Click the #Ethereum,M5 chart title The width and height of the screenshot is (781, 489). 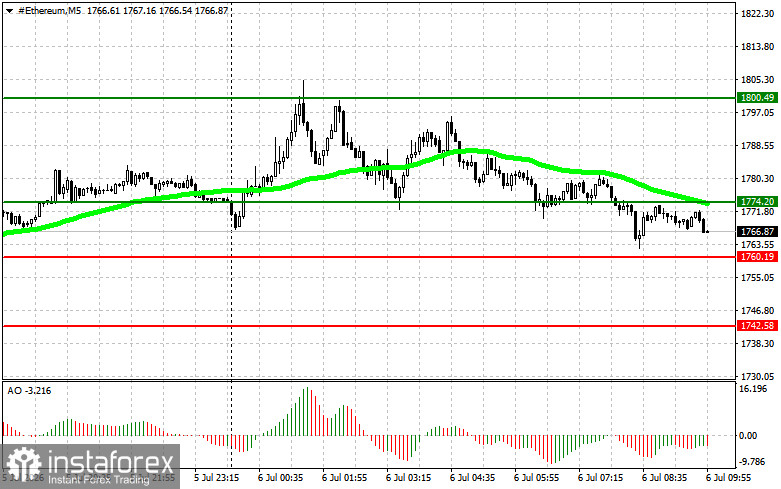click(x=50, y=10)
